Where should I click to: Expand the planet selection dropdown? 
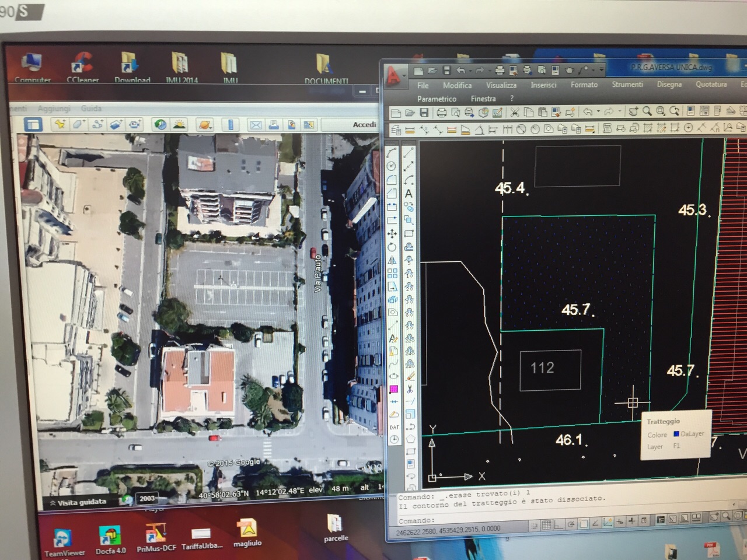point(205,124)
